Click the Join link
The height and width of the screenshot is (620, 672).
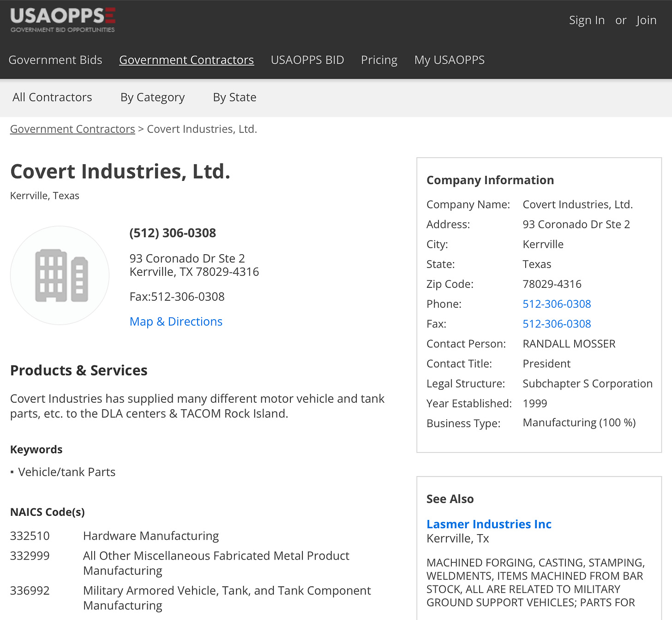click(x=646, y=20)
